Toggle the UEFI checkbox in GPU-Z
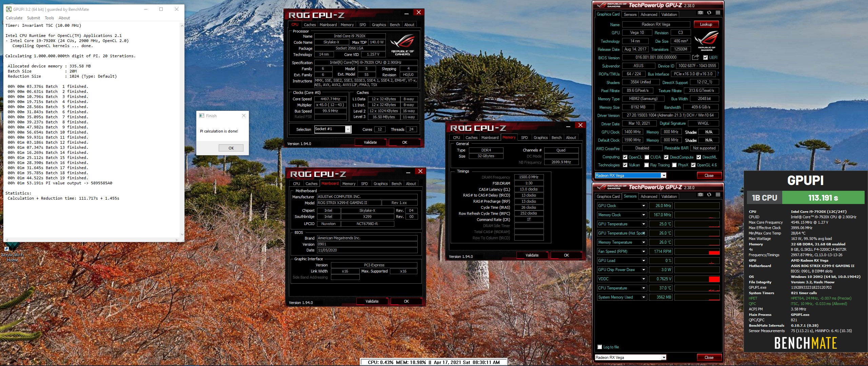The height and width of the screenshot is (366, 868). pos(705,58)
